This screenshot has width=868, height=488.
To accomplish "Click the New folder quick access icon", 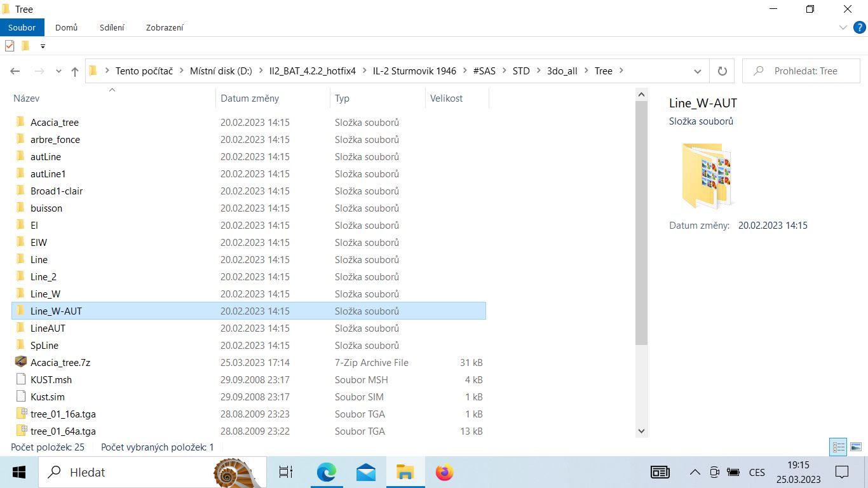I will (25, 46).
